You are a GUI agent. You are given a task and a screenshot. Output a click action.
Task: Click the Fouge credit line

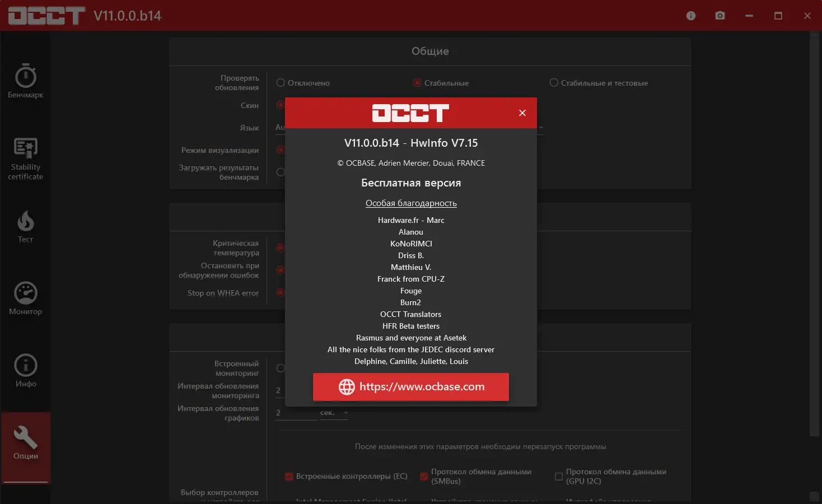[x=411, y=291]
